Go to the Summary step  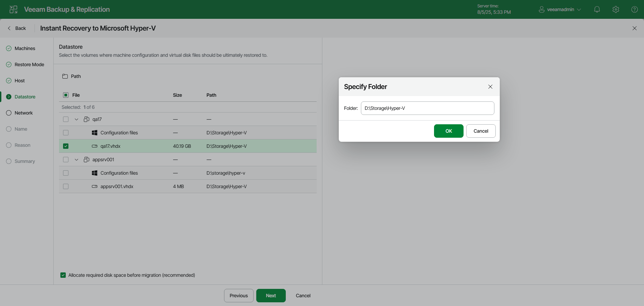click(25, 161)
